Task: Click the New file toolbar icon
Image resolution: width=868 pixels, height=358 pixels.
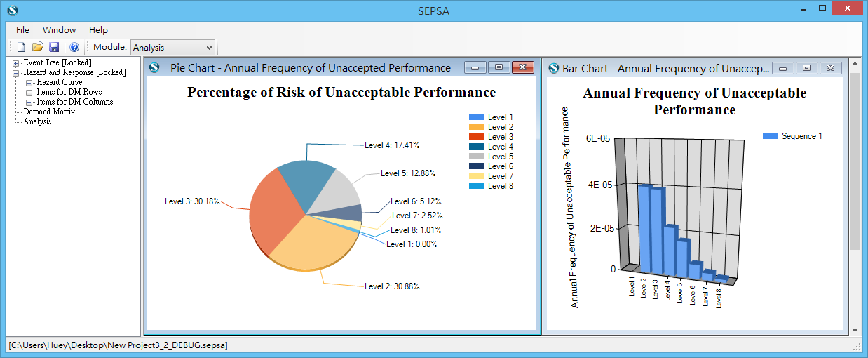Action: click(21, 47)
